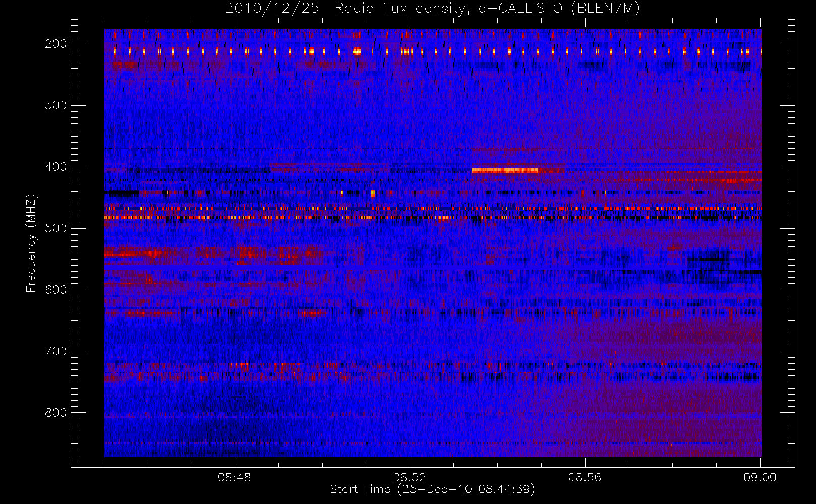The height and width of the screenshot is (504, 816).
Task: Click the plot title 'Radio flux density, e-CALLISTO (BLEN7M)'
Action: click(487, 9)
